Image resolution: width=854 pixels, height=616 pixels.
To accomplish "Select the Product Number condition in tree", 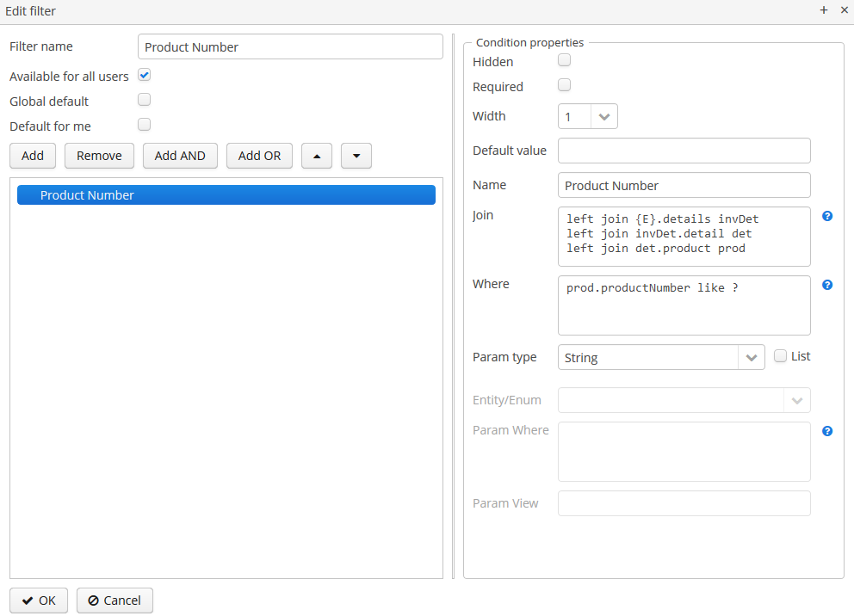I will [x=226, y=195].
